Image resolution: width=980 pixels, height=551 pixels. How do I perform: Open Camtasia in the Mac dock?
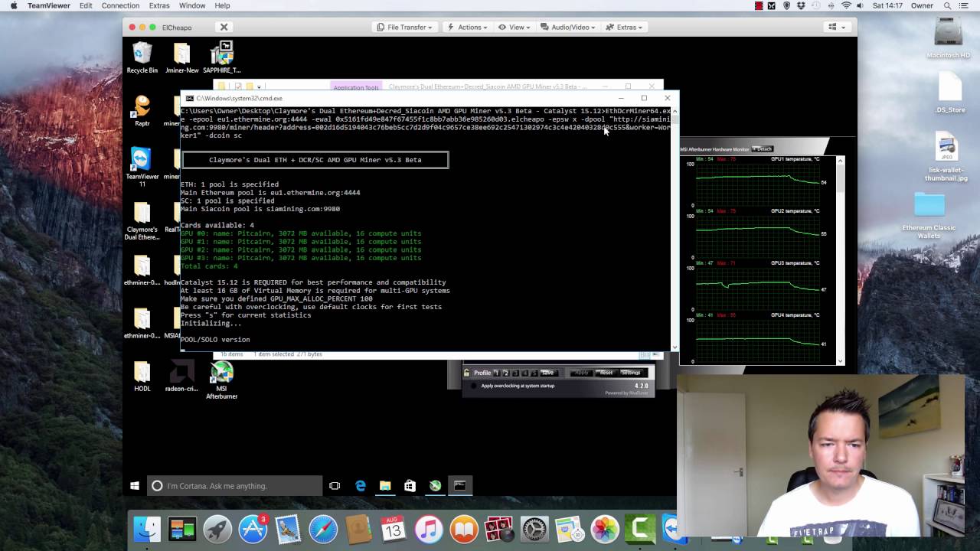(640, 529)
